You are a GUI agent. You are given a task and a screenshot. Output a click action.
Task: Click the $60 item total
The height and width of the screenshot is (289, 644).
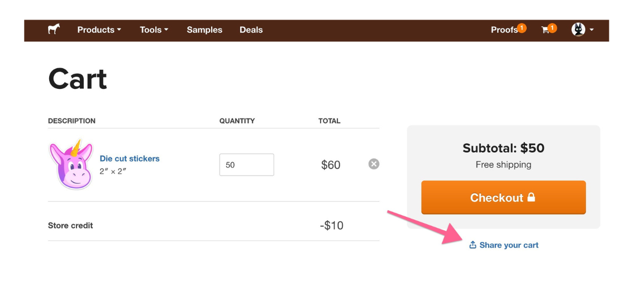[x=331, y=165]
